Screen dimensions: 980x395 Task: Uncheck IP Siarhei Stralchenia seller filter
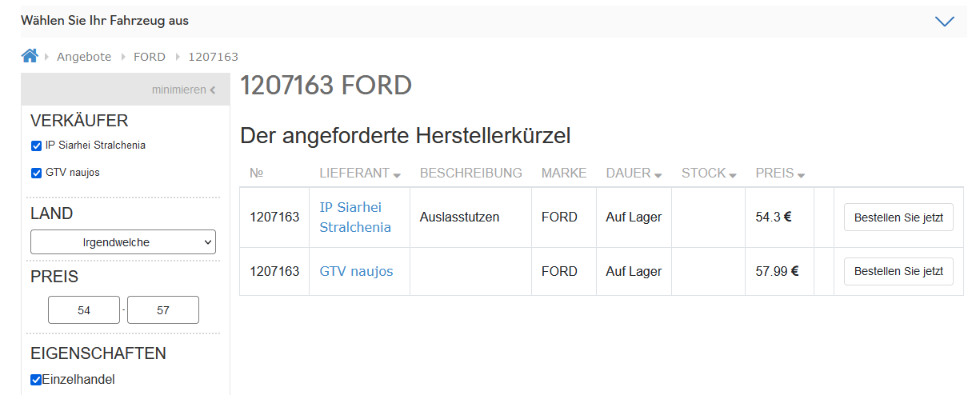tap(36, 146)
